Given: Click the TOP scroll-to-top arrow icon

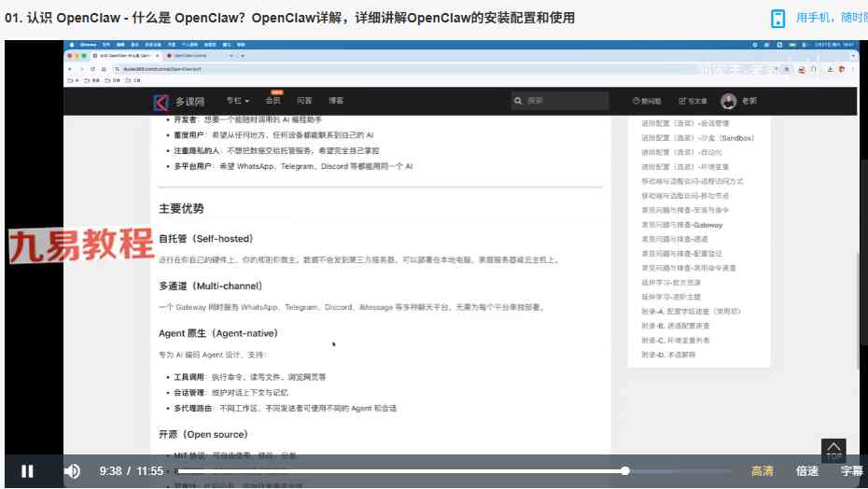Looking at the screenshot, I should (833, 450).
